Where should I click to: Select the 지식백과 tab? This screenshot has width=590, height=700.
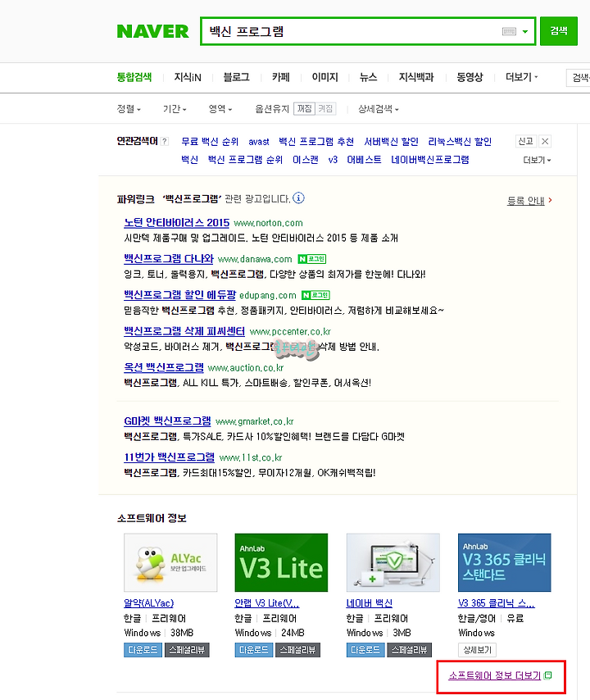pyautogui.click(x=416, y=77)
